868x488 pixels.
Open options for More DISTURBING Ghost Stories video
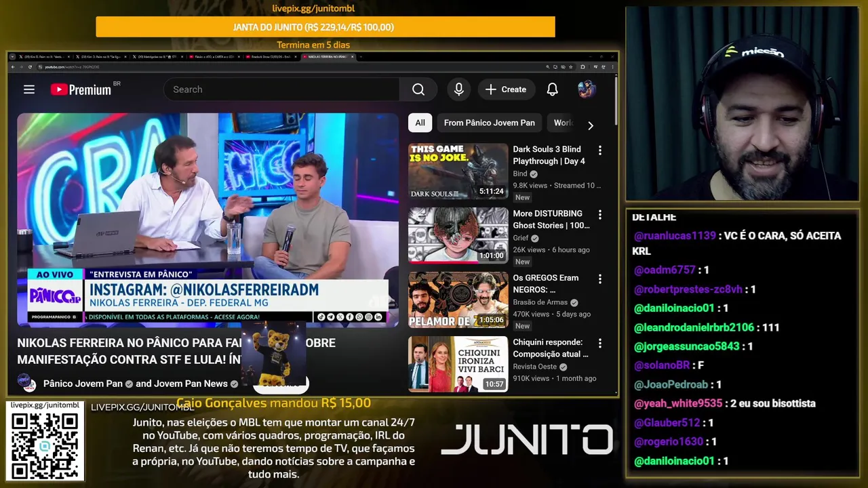pyautogui.click(x=599, y=214)
